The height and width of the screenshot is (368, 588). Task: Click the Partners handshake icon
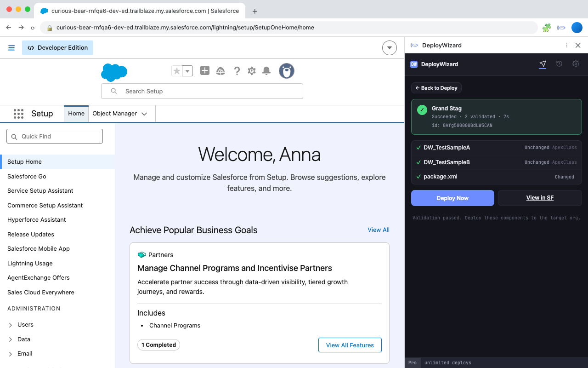click(x=142, y=255)
